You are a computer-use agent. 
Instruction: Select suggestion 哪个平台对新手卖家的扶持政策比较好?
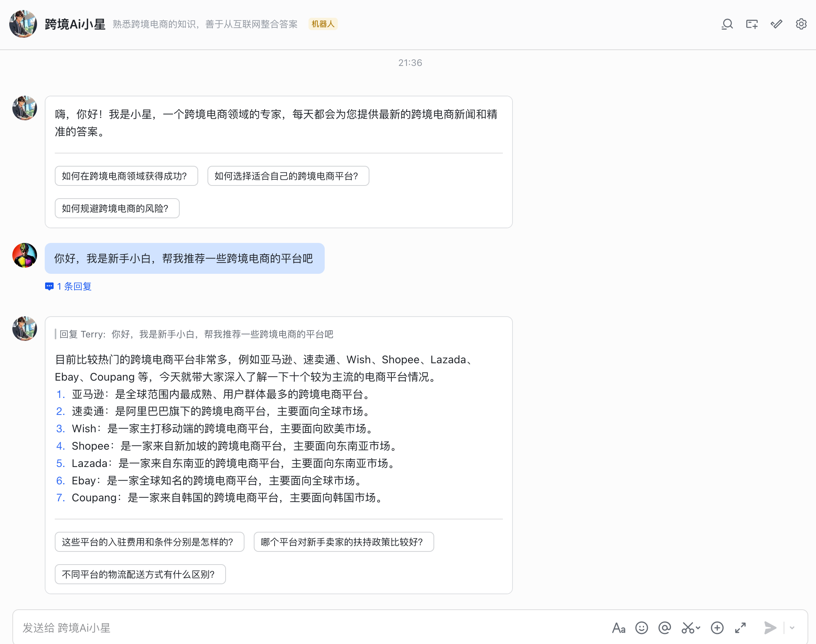click(x=344, y=542)
